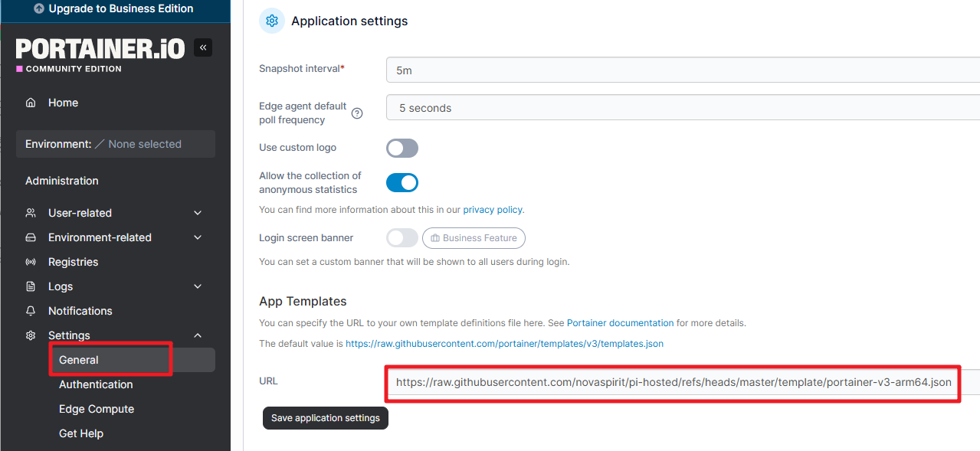The image size is (980, 451).
Task: Click Save application settings button
Action: pyautogui.click(x=326, y=418)
